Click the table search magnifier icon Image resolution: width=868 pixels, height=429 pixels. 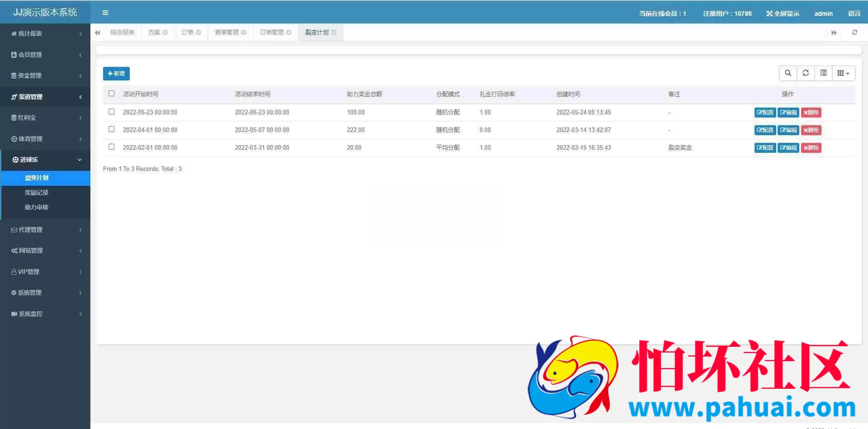(x=788, y=73)
